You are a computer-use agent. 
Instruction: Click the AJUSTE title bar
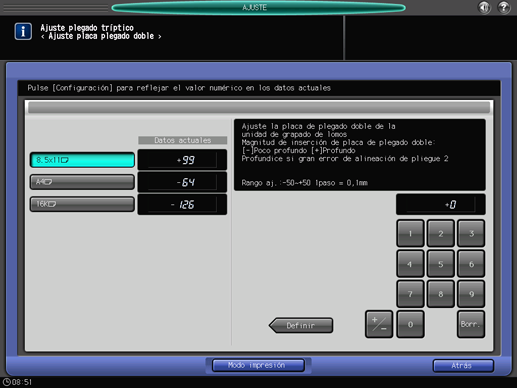click(258, 7)
